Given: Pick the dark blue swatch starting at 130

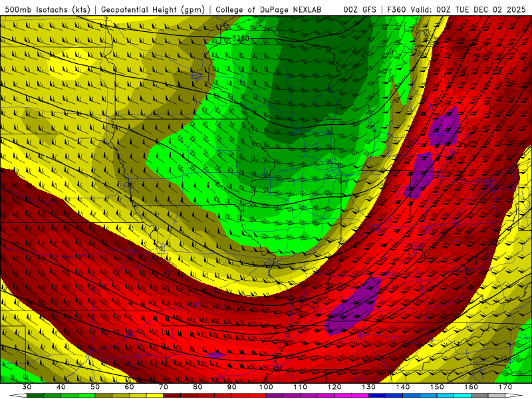Looking at the screenshot, I should (x=377, y=396).
